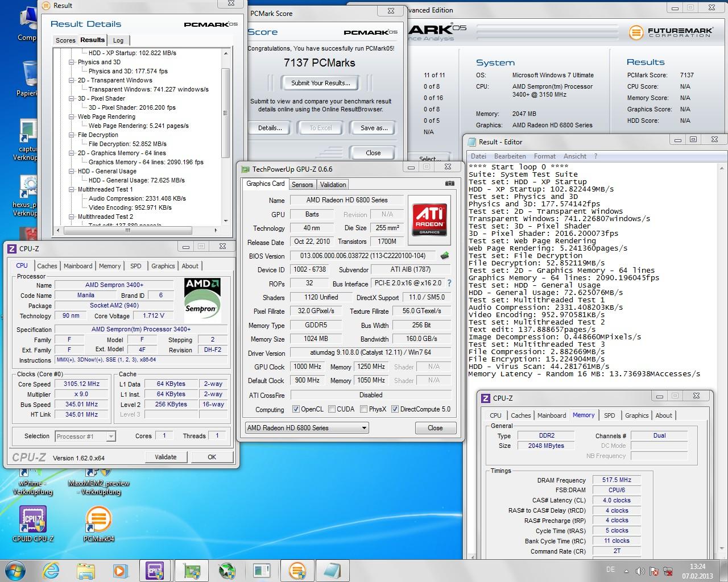Image resolution: width=728 pixels, height=582 pixels.
Task: Collapse the Physics and 3D tree node
Action: pos(72,62)
